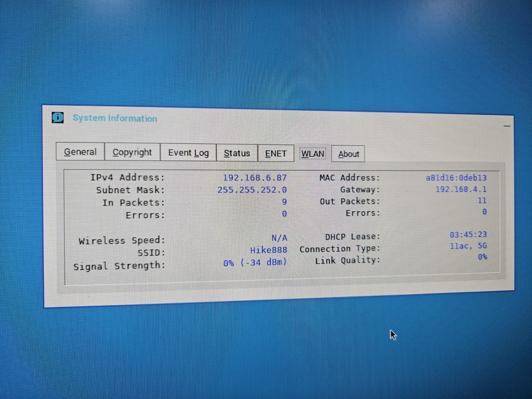Click the Out Packets value 11
This screenshot has width=532, height=399.
click(x=482, y=200)
